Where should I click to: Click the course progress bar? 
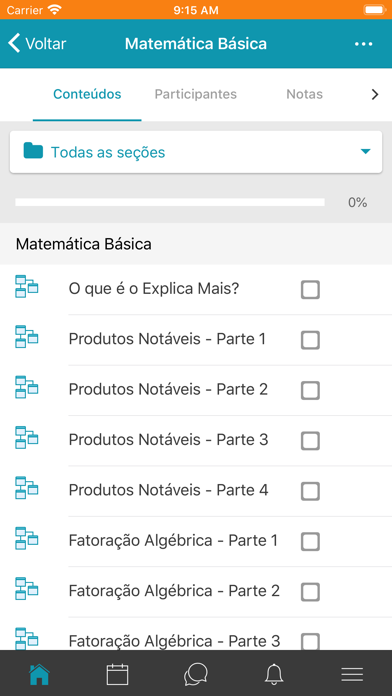click(x=170, y=202)
